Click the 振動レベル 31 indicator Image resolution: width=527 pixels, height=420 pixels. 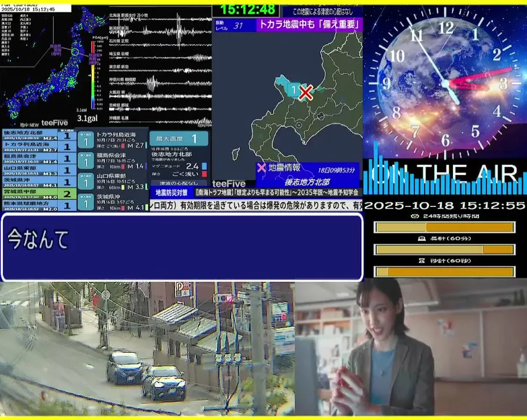point(235,25)
